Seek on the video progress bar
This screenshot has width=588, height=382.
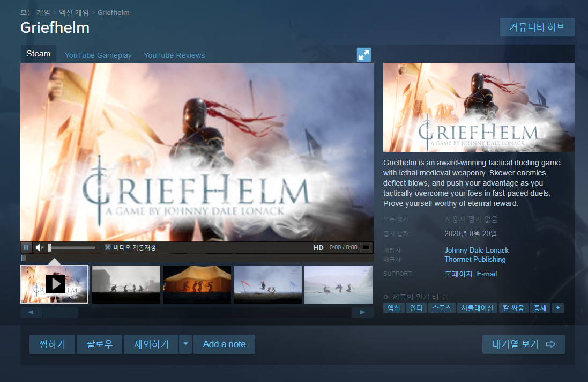click(x=197, y=258)
